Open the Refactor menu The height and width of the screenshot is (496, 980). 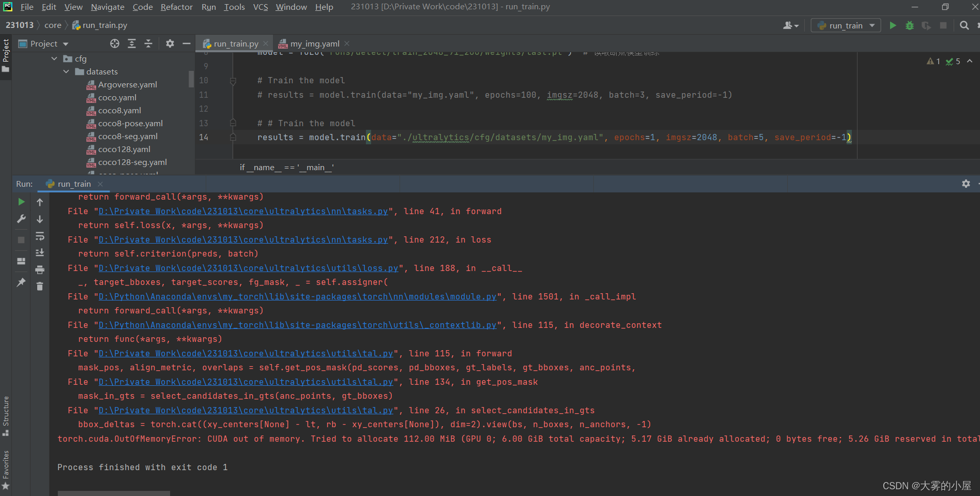(x=176, y=7)
